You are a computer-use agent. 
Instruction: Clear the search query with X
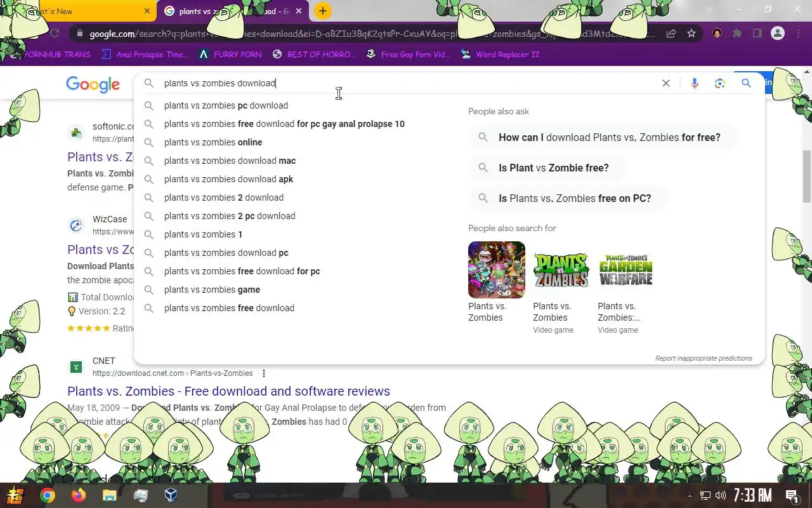coord(666,83)
